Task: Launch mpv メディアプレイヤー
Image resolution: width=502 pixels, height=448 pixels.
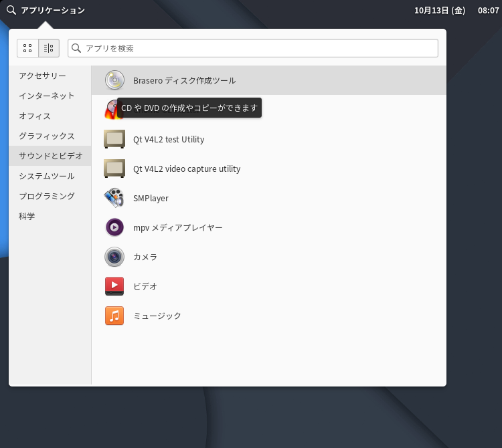Action: pos(268,227)
